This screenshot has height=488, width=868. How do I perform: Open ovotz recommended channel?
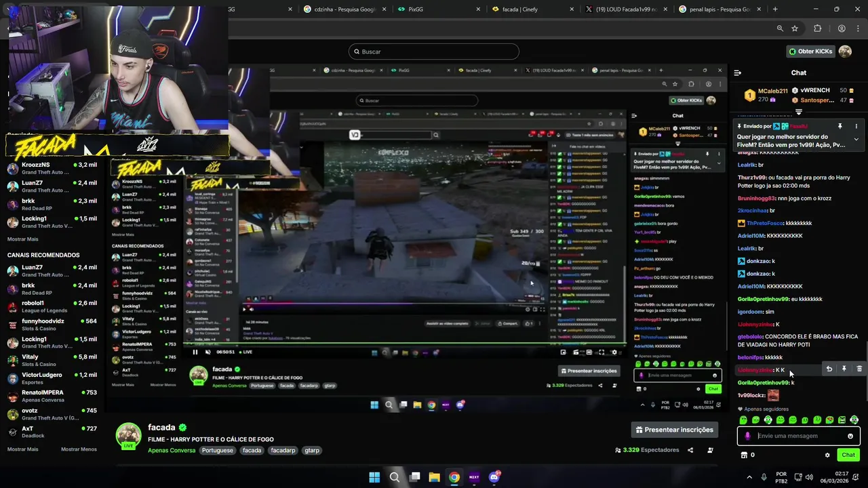coord(52,414)
